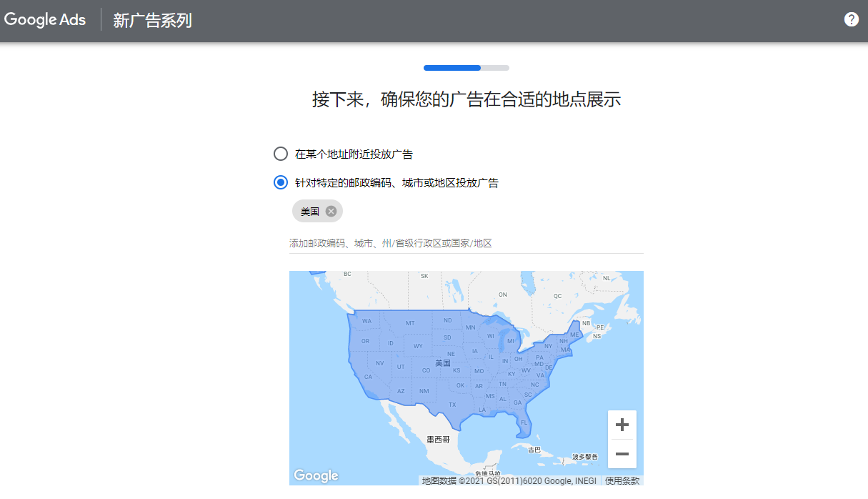Click the Google Ads logo
The width and height of the screenshot is (868, 499).
click(x=45, y=20)
